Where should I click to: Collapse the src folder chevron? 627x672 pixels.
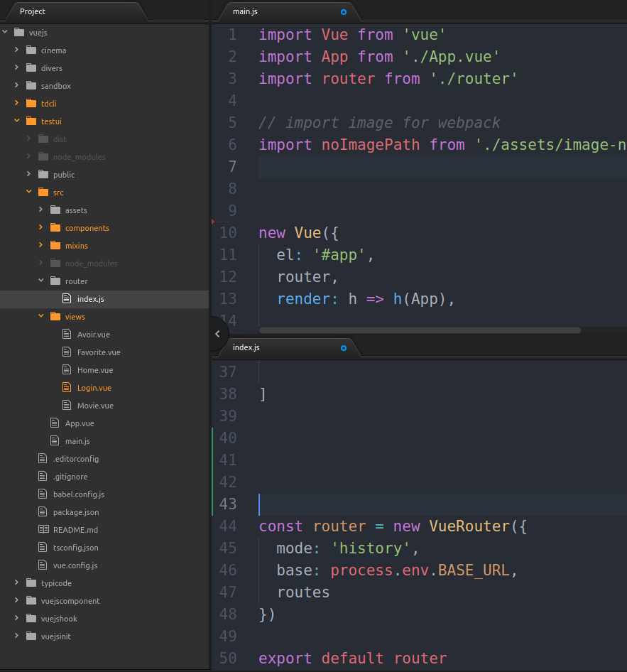[29, 193]
